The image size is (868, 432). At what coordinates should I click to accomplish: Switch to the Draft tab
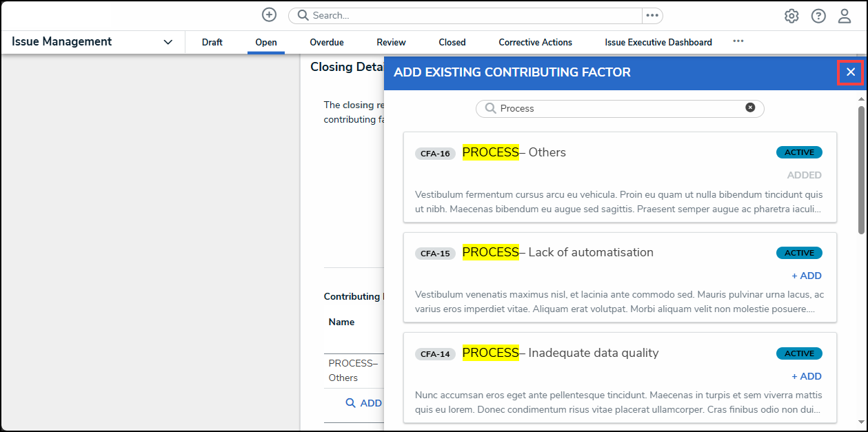(x=212, y=42)
